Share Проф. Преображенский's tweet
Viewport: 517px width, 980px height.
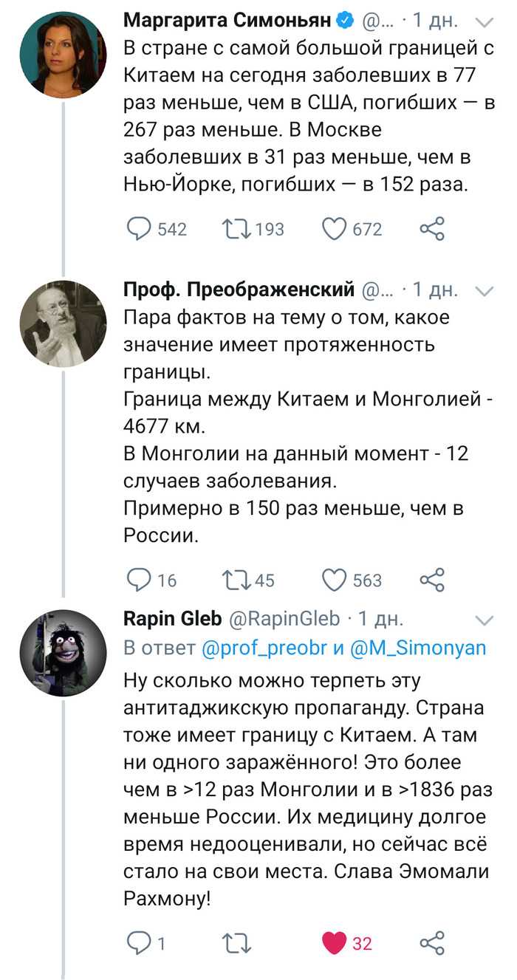click(432, 580)
